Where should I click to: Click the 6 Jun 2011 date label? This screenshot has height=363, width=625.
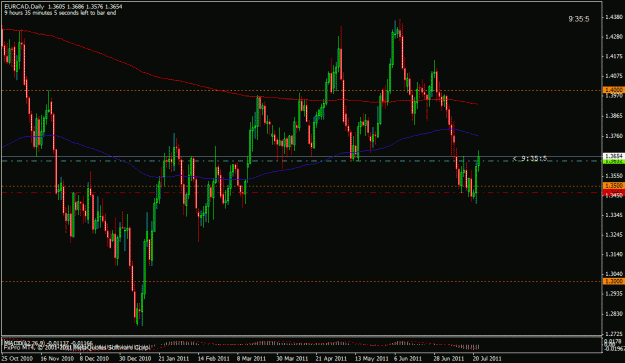408,358
